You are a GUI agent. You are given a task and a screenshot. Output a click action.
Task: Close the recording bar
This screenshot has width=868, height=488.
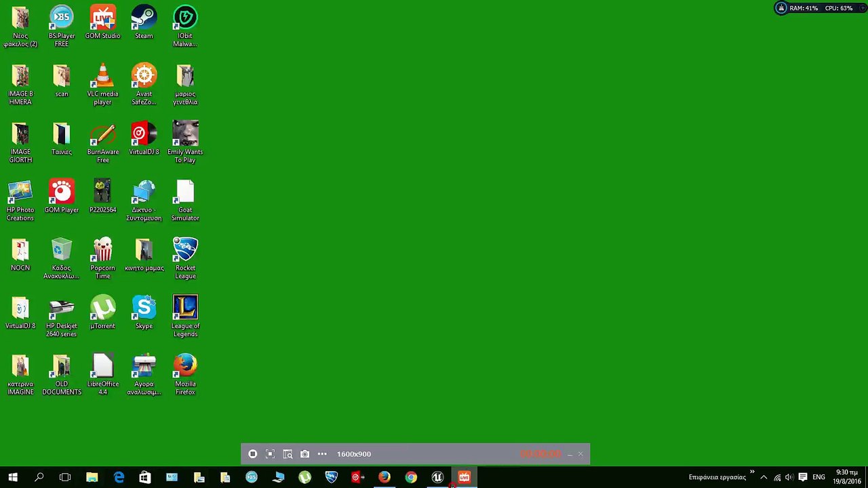pyautogui.click(x=580, y=454)
